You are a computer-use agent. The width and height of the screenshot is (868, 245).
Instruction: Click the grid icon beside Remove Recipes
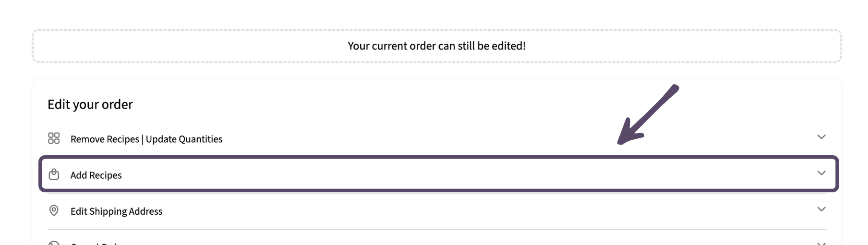54,138
